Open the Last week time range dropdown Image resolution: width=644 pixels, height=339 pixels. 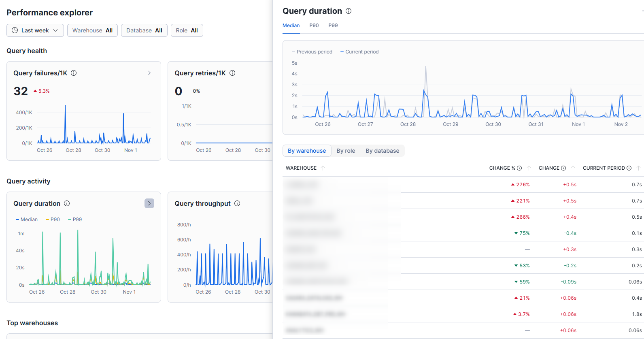pyautogui.click(x=35, y=30)
